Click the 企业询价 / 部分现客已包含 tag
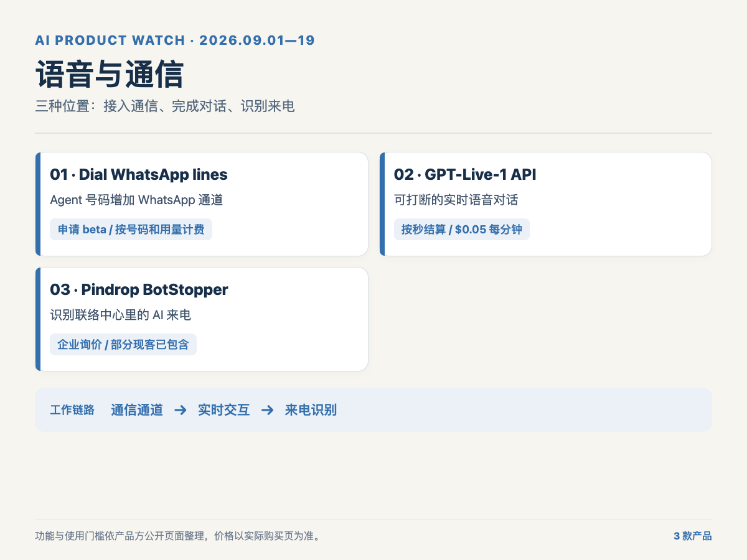The image size is (747, 560). point(123,345)
